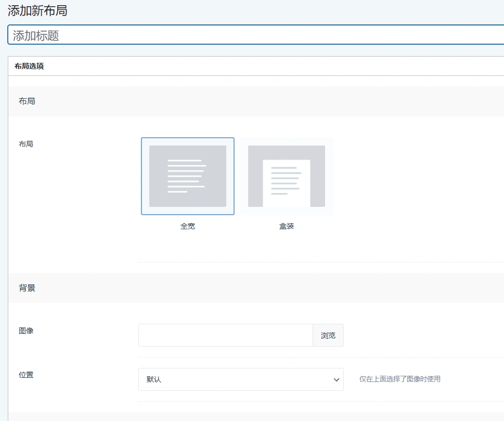504x421 pixels.
Task: Open the 位置 position dropdown showing 默认
Action: (240, 379)
